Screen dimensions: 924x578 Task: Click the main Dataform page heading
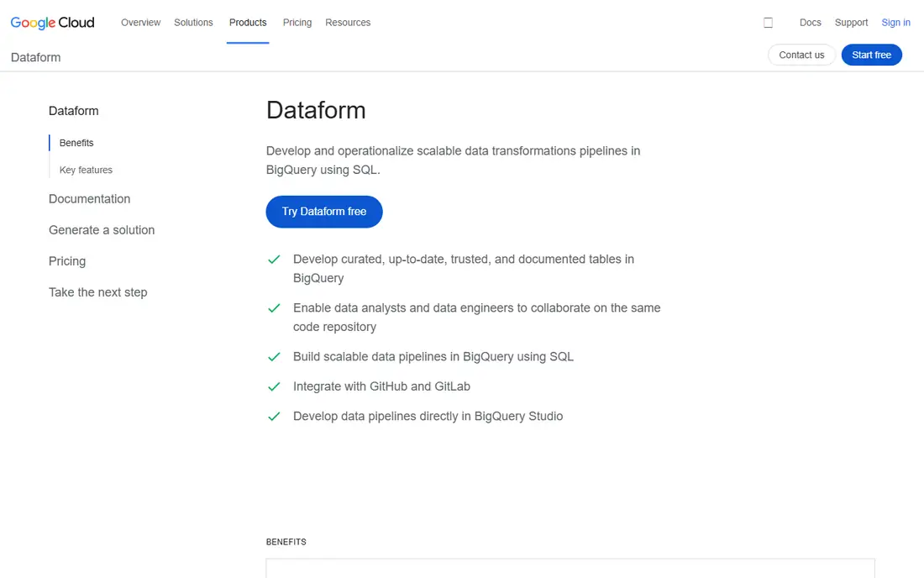[316, 110]
